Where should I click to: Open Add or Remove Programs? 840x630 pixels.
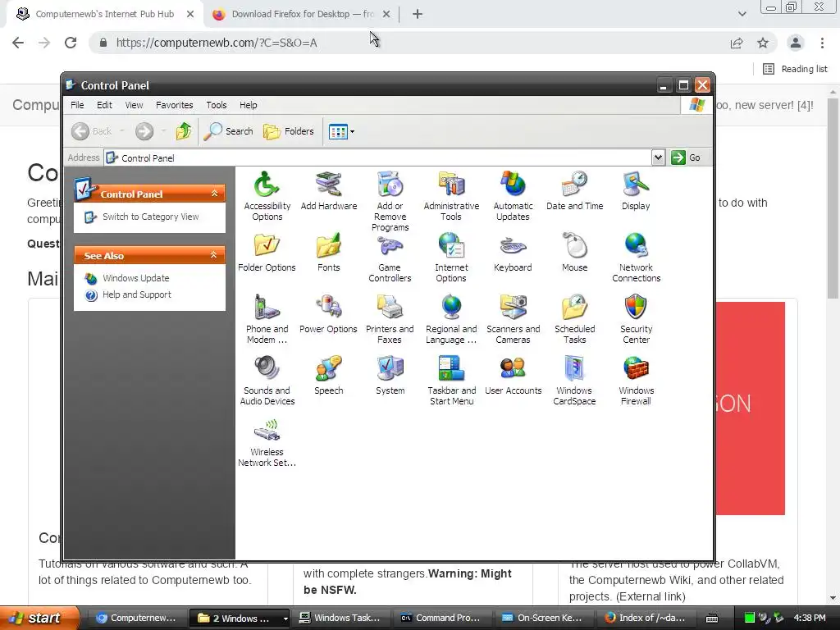pos(390,202)
